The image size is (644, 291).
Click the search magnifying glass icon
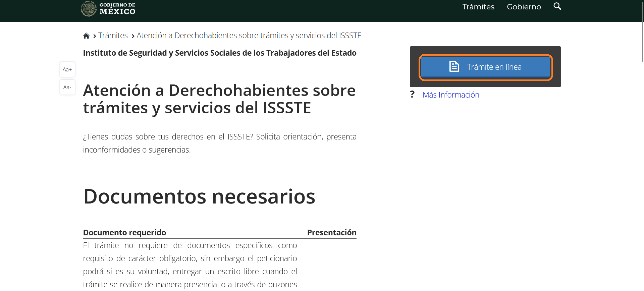[557, 6]
